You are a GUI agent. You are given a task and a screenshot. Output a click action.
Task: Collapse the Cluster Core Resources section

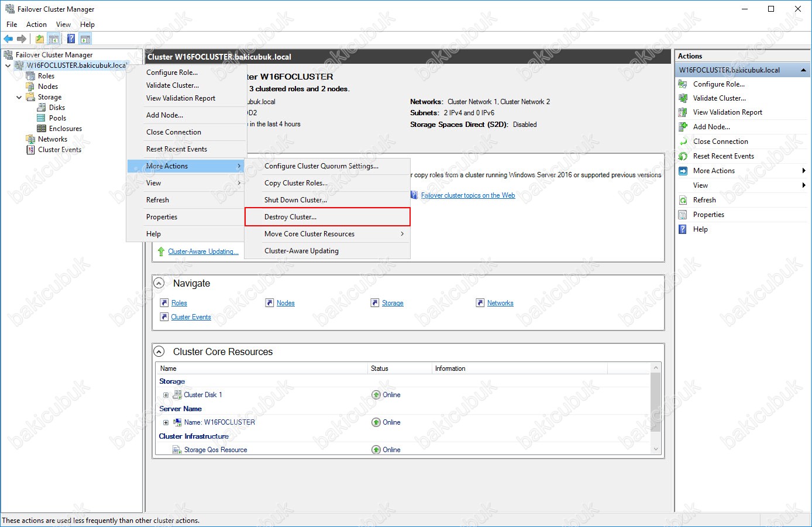click(x=159, y=352)
